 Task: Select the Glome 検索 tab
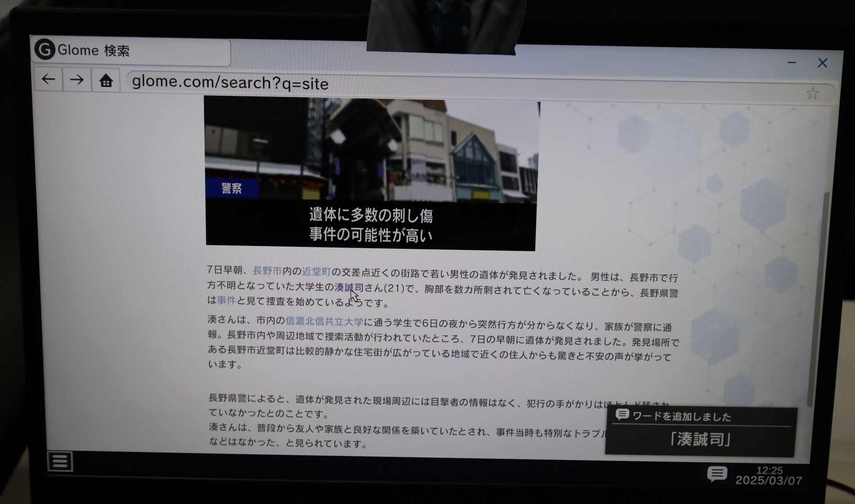(131, 51)
